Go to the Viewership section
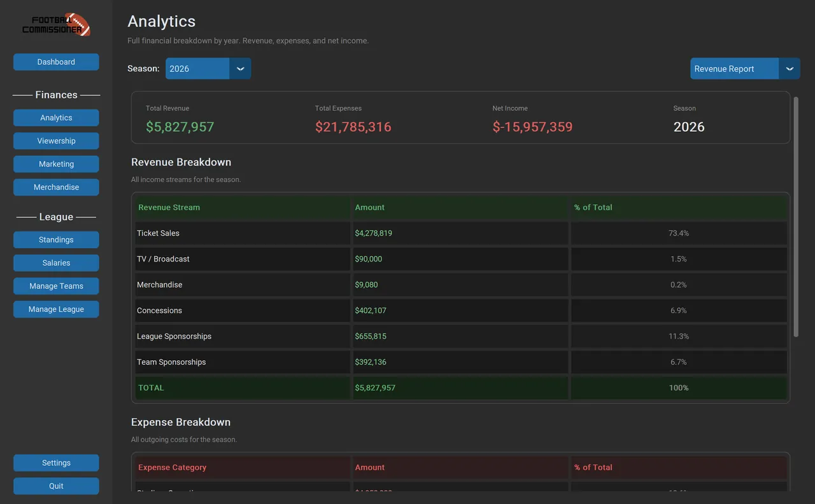Image resolution: width=815 pixels, height=504 pixels. point(56,141)
